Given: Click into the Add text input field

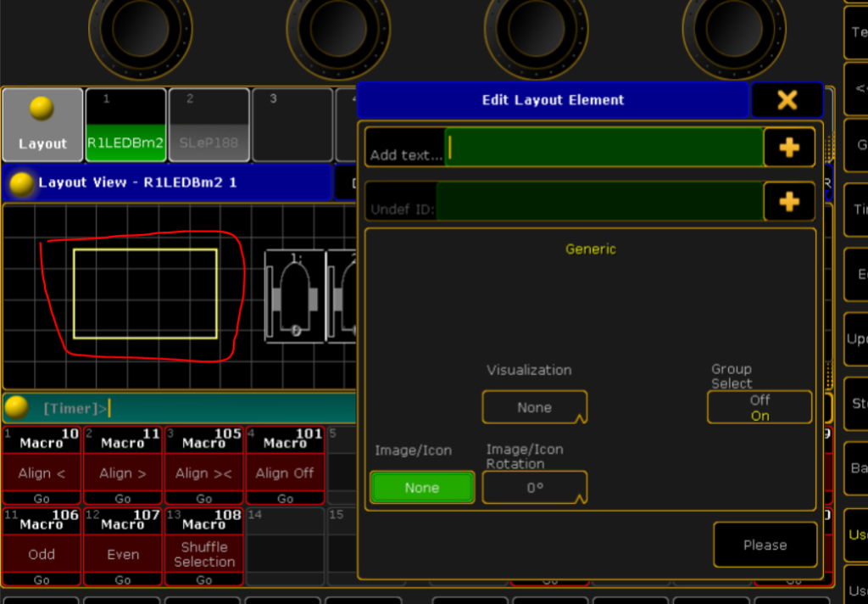Looking at the screenshot, I should point(604,148).
